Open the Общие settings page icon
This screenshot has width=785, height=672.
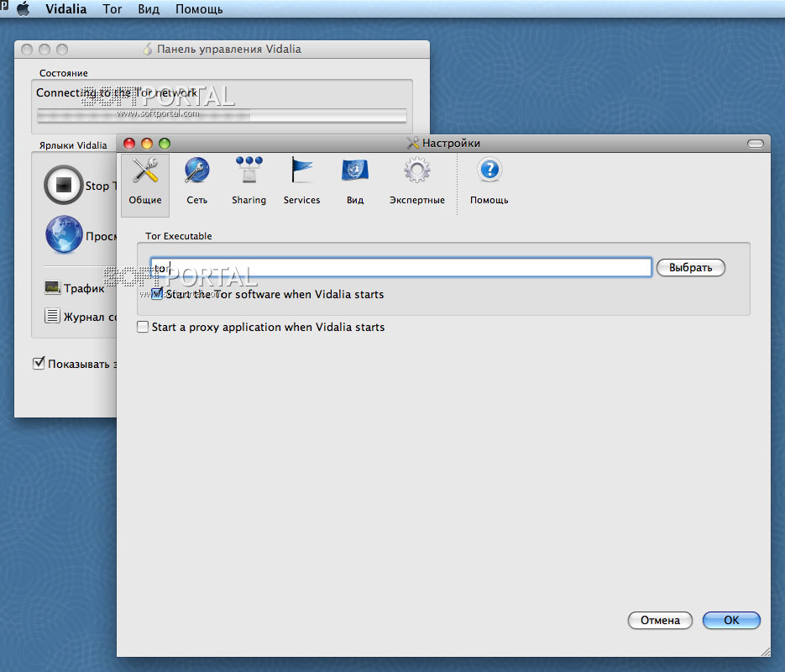click(145, 171)
